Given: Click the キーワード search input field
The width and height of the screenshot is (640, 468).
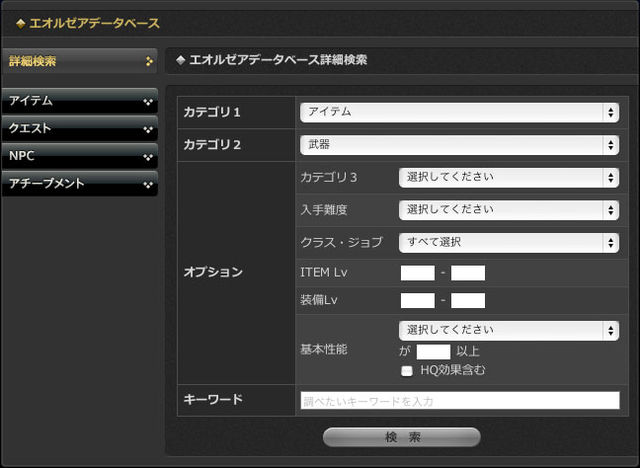Looking at the screenshot, I should (460, 401).
